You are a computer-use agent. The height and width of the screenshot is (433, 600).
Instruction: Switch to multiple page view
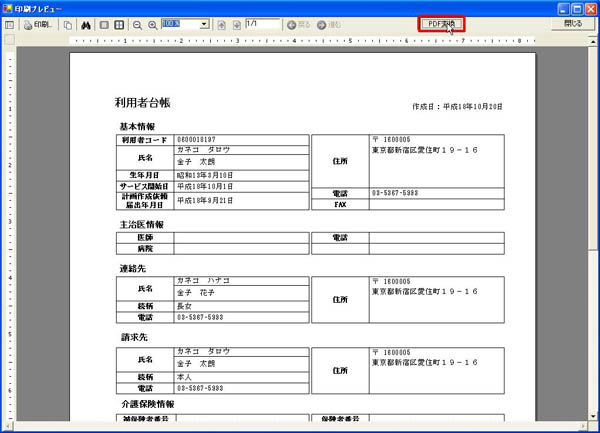[x=119, y=25]
